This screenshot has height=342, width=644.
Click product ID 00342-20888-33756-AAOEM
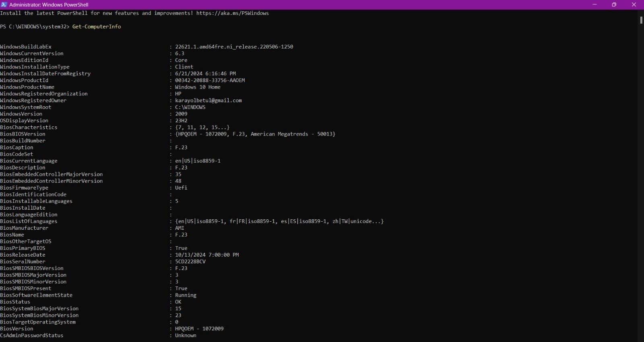coord(210,80)
